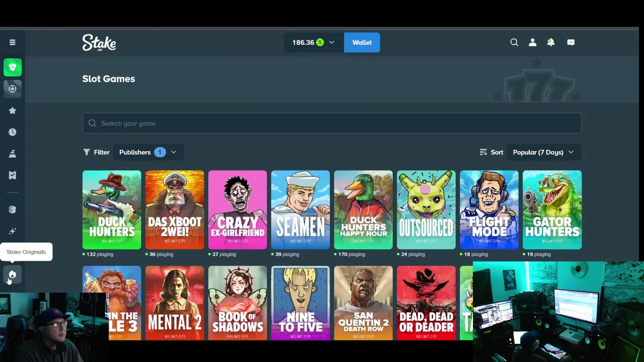
Task: Open the Nine to Five slot
Action: [300, 303]
